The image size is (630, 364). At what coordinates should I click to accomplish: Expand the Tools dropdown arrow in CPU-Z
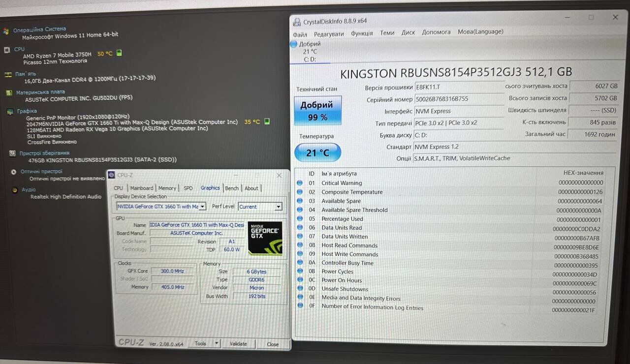coord(217,343)
